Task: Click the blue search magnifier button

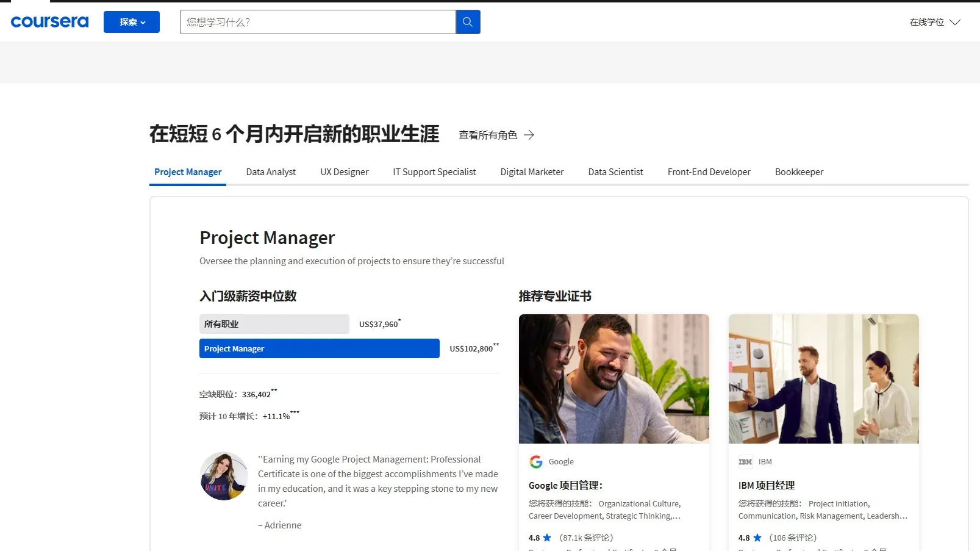Action: [x=468, y=22]
